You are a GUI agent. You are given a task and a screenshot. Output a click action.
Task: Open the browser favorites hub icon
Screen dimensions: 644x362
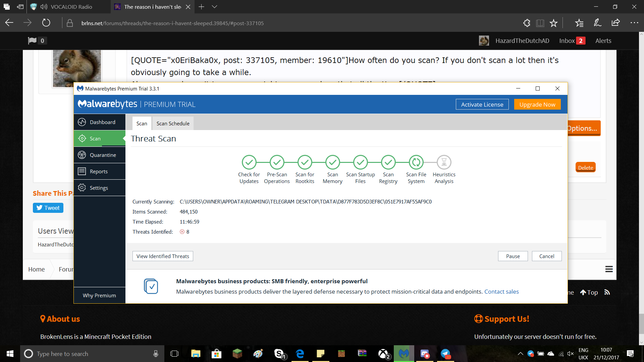(579, 23)
